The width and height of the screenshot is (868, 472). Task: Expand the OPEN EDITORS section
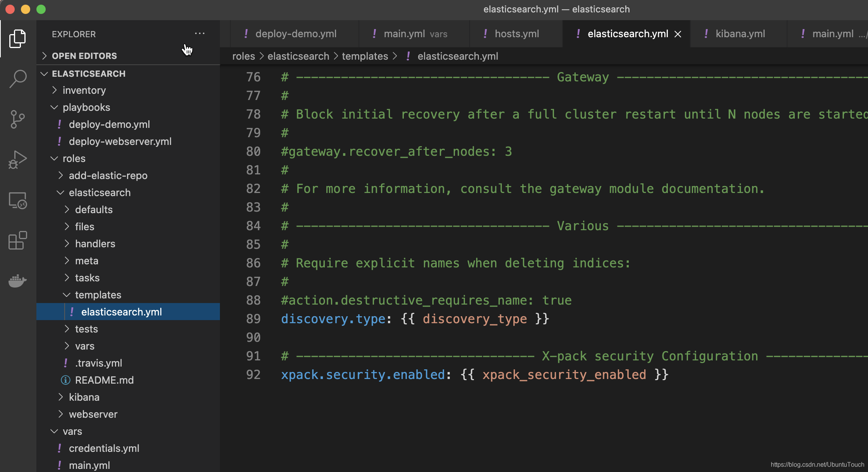coord(84,56)
